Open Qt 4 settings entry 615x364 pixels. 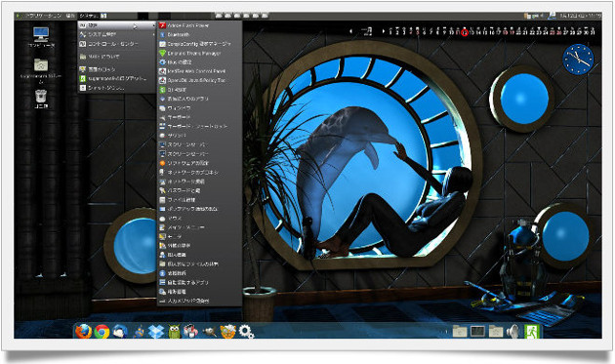[199, 90]
